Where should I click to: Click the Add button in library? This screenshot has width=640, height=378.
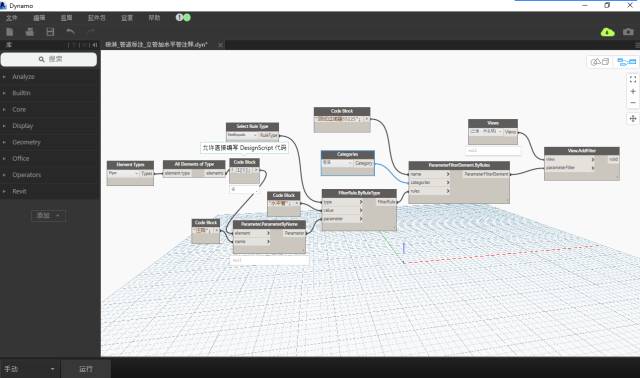(x=48, y=216)
